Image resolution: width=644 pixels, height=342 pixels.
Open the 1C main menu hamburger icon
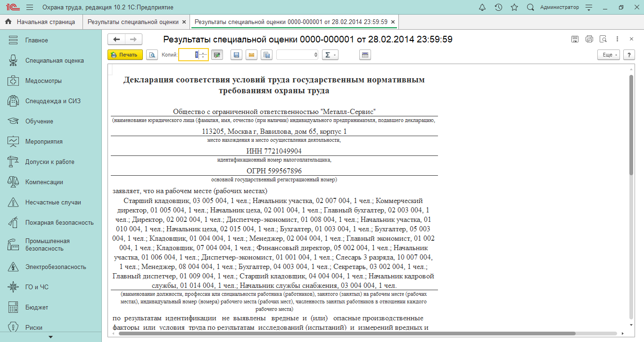coord(30,8)
